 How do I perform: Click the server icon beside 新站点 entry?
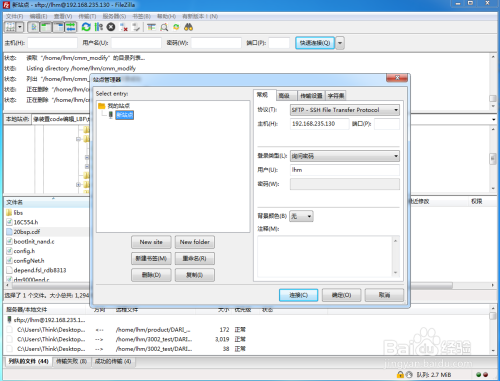[111, 115]
